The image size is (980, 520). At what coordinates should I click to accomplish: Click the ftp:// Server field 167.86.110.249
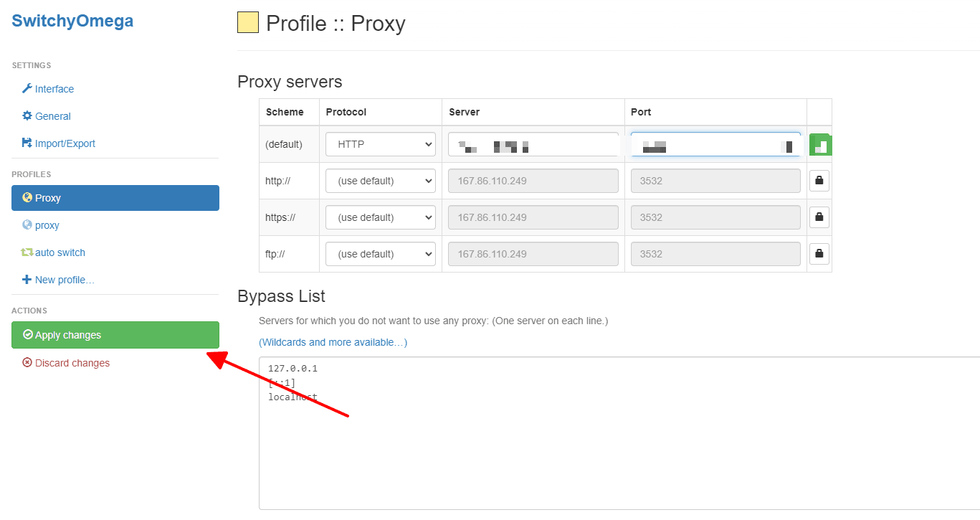coord(533,254)
